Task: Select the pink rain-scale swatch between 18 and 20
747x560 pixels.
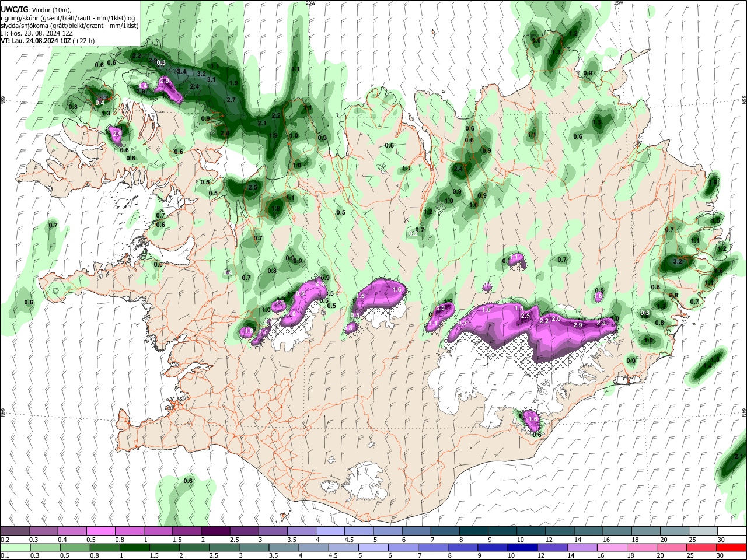Action: pyautogui.click(x=641, y=547)
